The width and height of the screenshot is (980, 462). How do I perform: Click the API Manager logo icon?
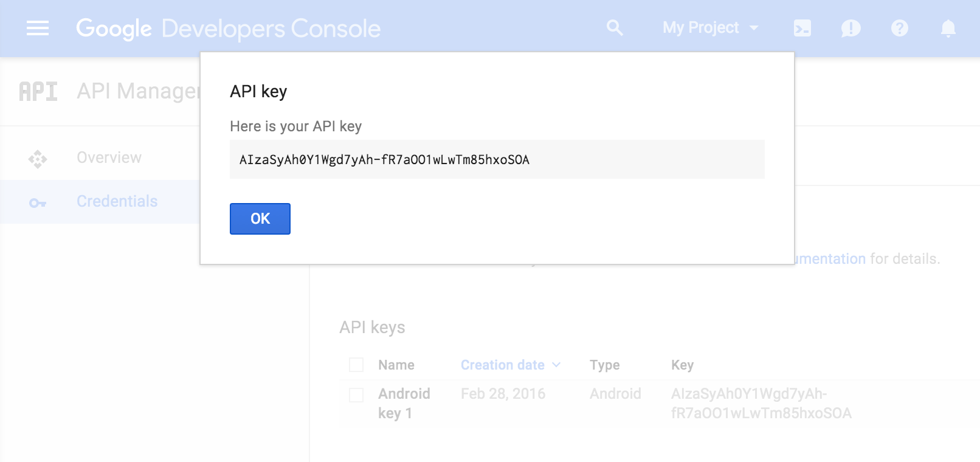(x=38, y=91)
